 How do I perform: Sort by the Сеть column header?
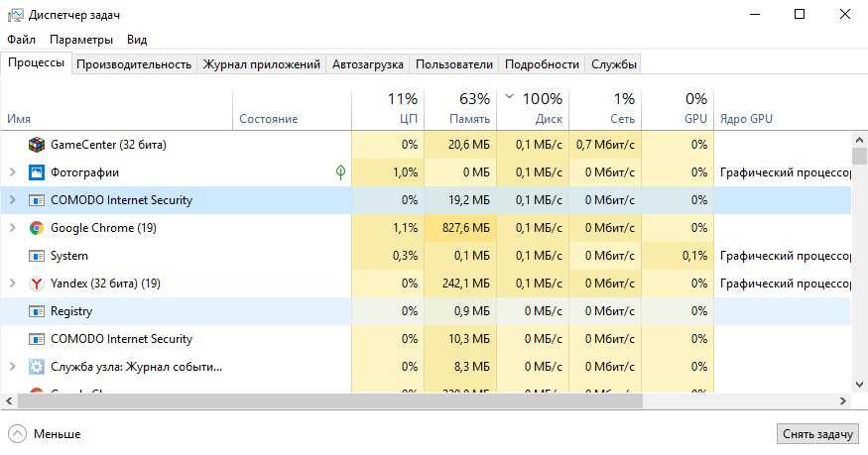[605, 109]
